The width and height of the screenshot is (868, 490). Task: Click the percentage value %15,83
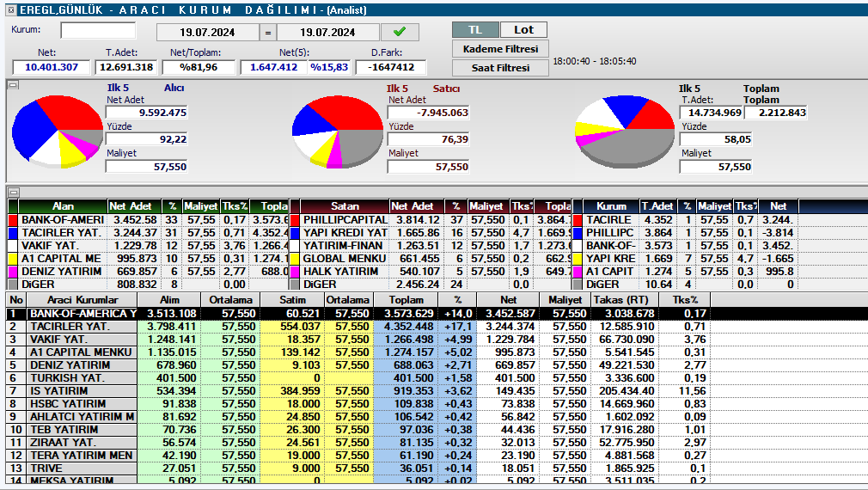[329, 67]
